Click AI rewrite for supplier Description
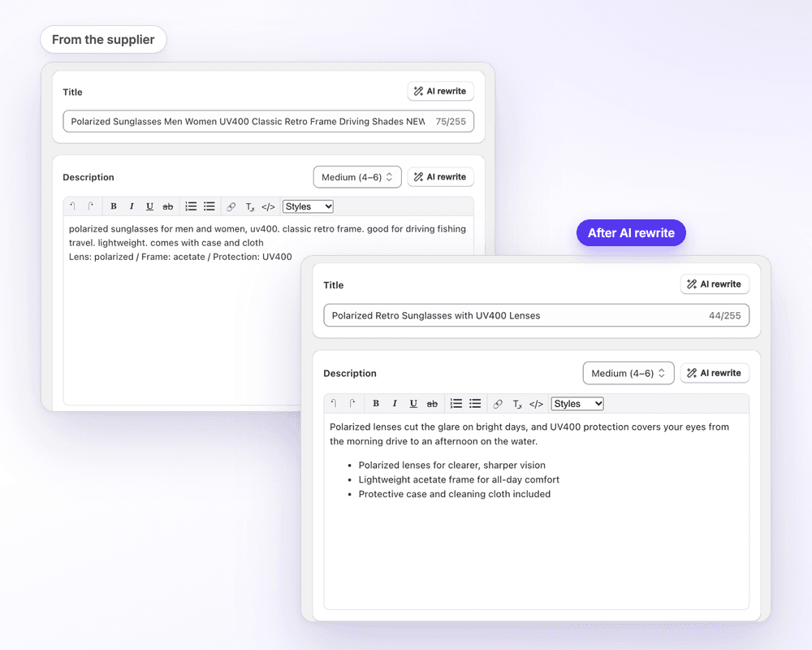This screenshot has width=812, height=650. [440, 177]
